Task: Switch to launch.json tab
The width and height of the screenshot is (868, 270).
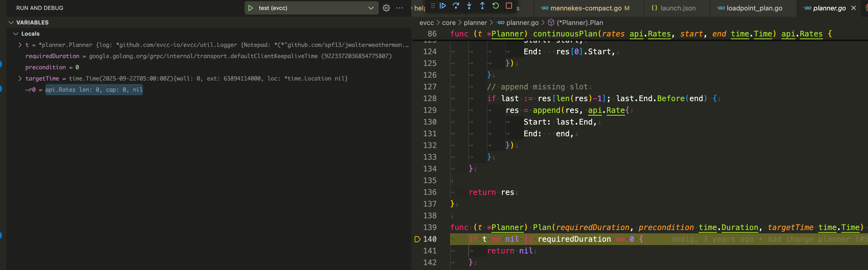Action: click(x=677, y=8)
